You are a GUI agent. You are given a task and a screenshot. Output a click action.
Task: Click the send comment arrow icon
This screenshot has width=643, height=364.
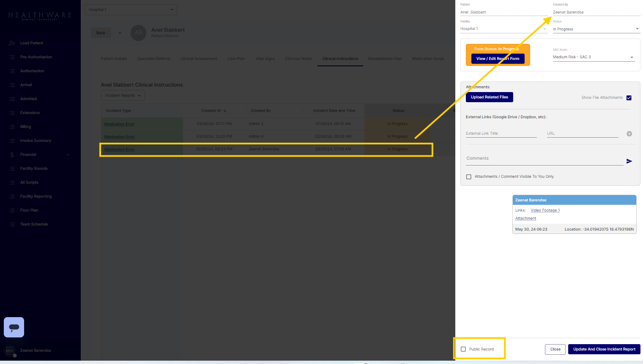tap(629, 161)
